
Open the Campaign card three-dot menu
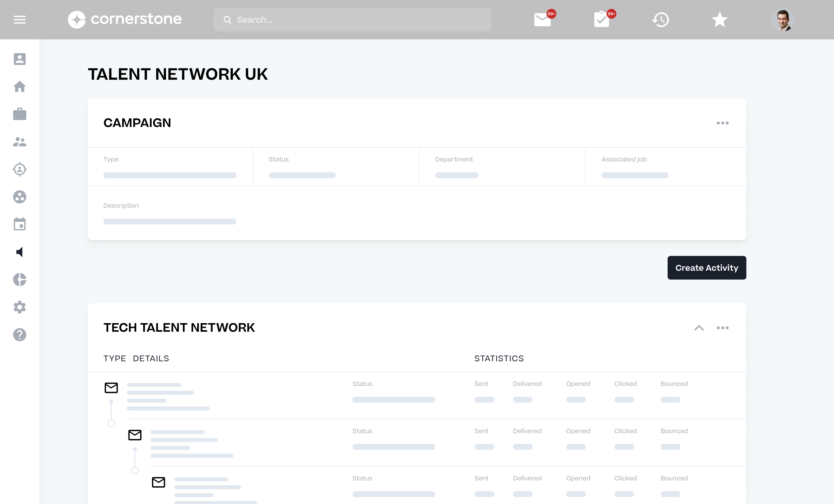click(722, 123)
